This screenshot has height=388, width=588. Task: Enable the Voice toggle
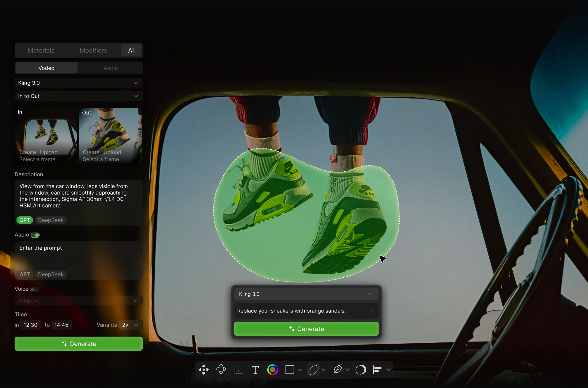tap(34, 289)
